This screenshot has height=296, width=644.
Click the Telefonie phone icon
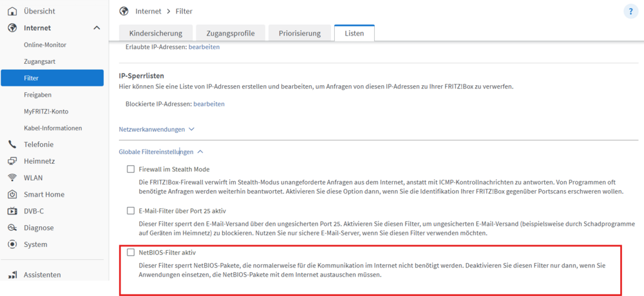pyautogui.click(x=13, y=144)
